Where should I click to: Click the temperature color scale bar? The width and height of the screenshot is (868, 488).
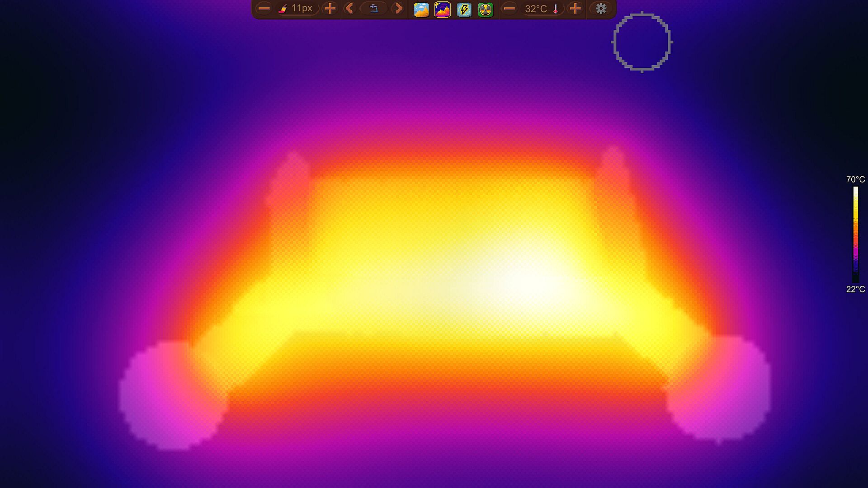pyautogui.click(x=855, y=234)
